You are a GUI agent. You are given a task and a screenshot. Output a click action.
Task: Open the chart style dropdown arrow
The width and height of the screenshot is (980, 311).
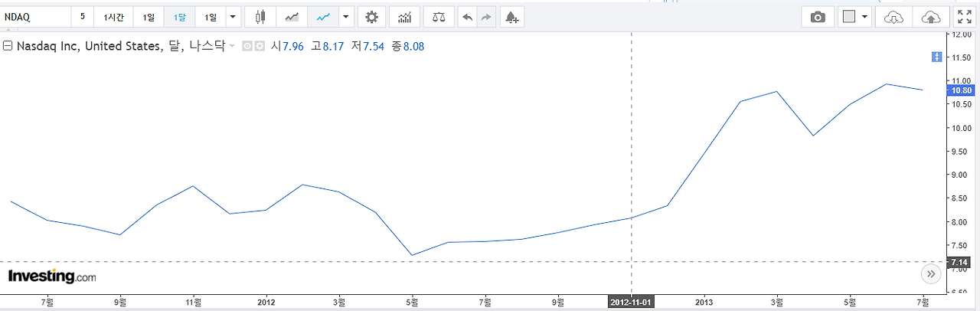[346, 17]
